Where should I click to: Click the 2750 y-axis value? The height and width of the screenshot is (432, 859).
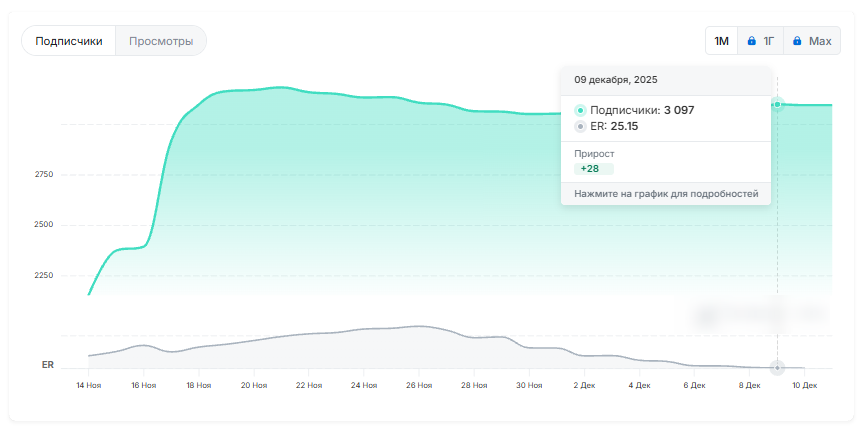[44, 175]
